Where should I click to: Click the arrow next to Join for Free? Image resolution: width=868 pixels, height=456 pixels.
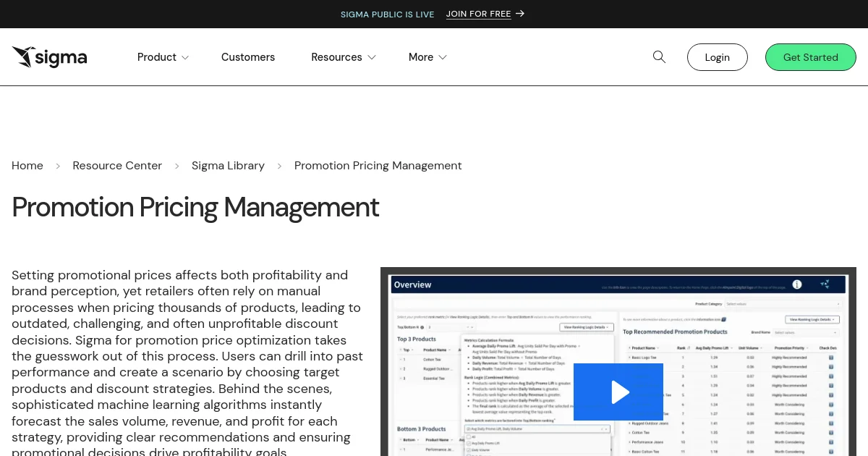[520, 14]
